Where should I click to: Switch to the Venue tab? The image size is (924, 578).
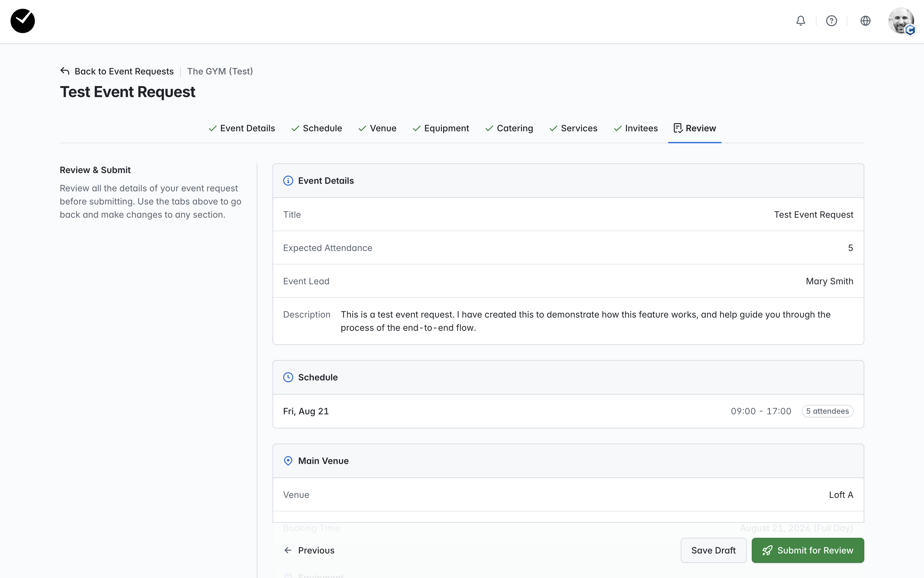pyautogui.click(x=377, y=128)
